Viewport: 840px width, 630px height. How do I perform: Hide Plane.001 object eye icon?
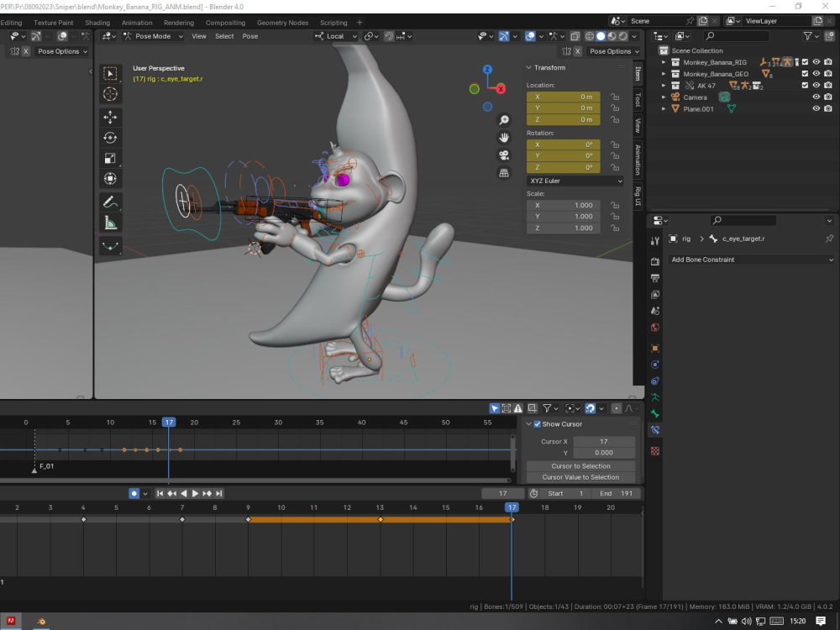[x=816, y=108]
